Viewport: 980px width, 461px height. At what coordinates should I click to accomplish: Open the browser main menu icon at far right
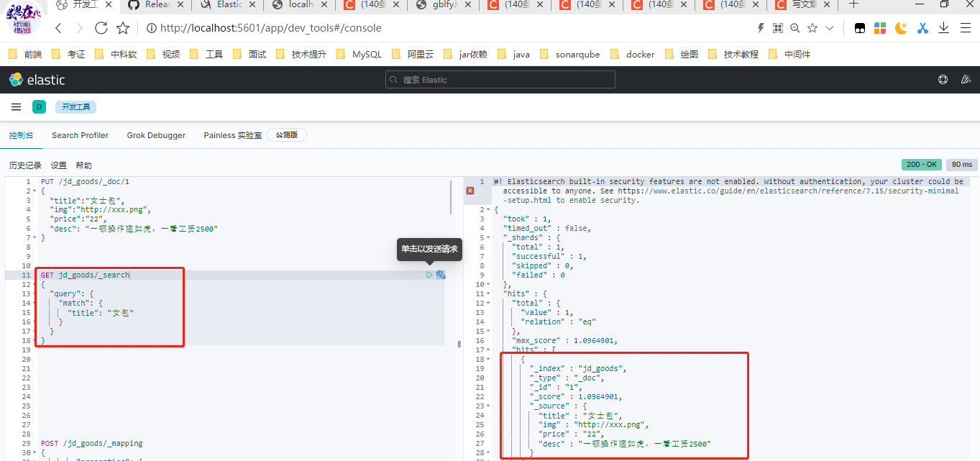click(x=964, y=28)
